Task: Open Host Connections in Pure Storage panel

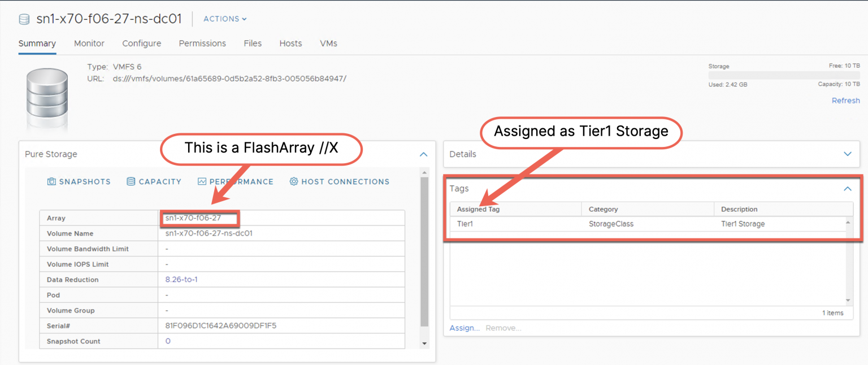Action: (x=339, y=181)
